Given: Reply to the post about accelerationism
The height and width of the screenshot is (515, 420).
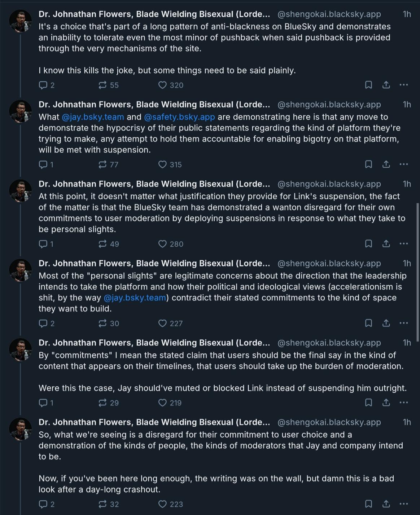Looking at the screenshot, I should pyautogui.click(x=43, y=323).
